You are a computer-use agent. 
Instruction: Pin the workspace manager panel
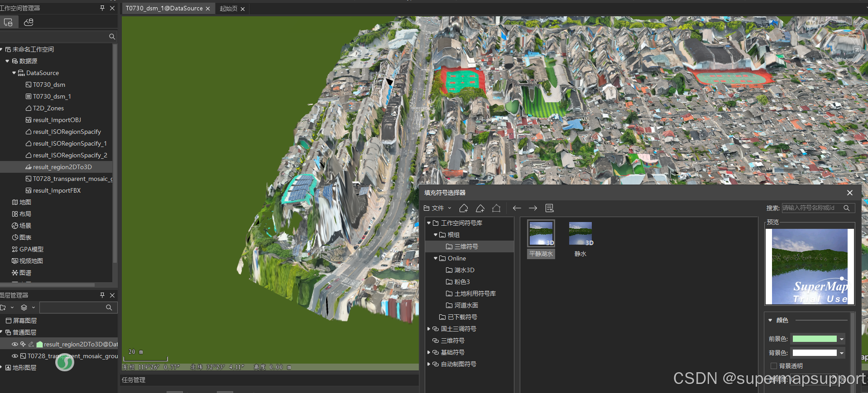pyautogui.click(x=102, y=8)
